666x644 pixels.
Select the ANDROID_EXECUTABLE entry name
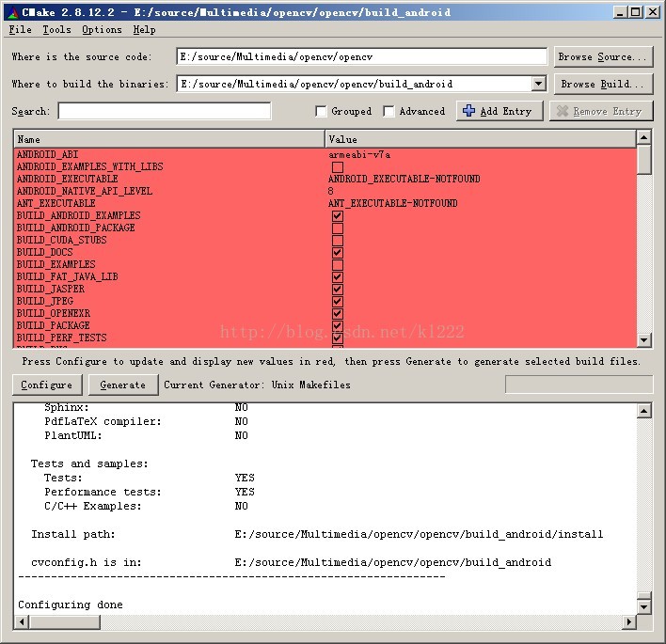click(68, 179)
